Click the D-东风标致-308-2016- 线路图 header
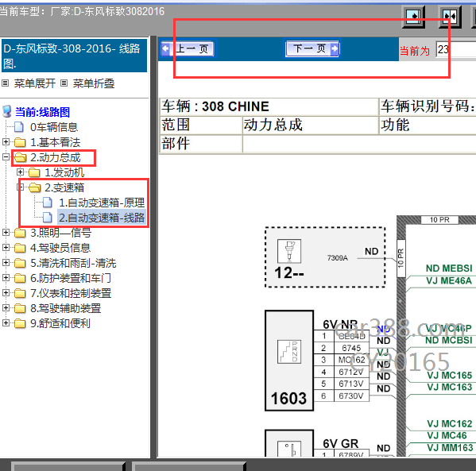Viewport: 476px width, 471px height. 74,56
